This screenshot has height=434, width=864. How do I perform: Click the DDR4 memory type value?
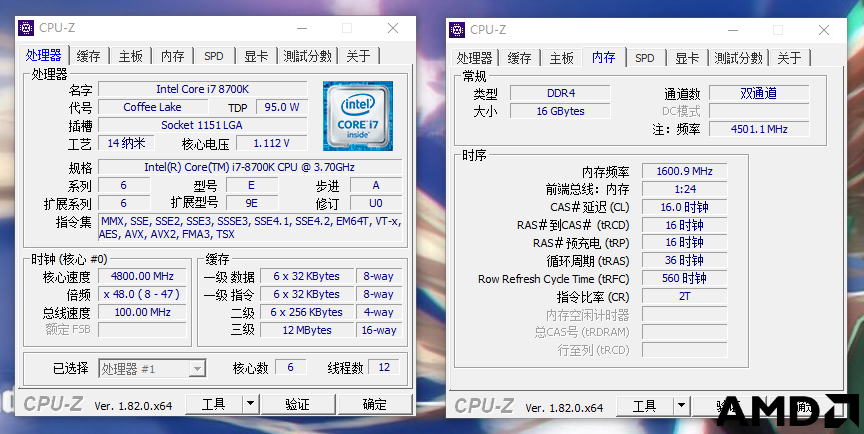[x=560, y=93]
